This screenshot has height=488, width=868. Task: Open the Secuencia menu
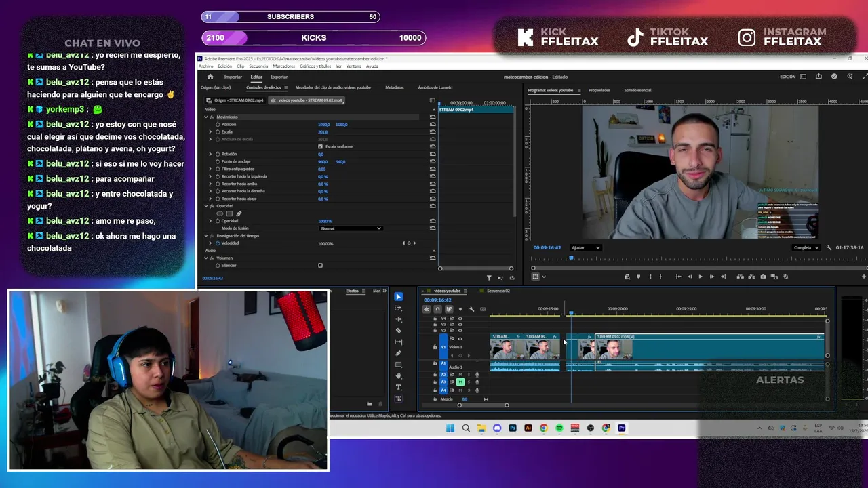pos(258,66)
